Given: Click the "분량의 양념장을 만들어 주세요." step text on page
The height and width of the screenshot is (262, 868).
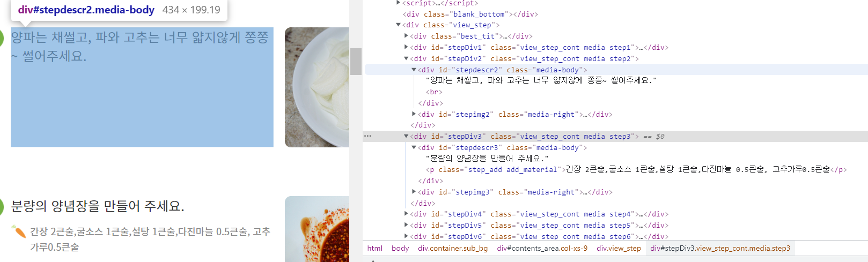Looking at the screenshot, I should 98,206.
